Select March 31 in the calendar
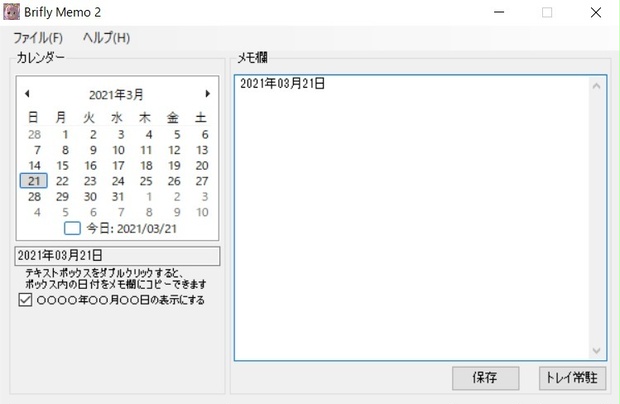Screen dimensions: 620x404 [118, 196]
